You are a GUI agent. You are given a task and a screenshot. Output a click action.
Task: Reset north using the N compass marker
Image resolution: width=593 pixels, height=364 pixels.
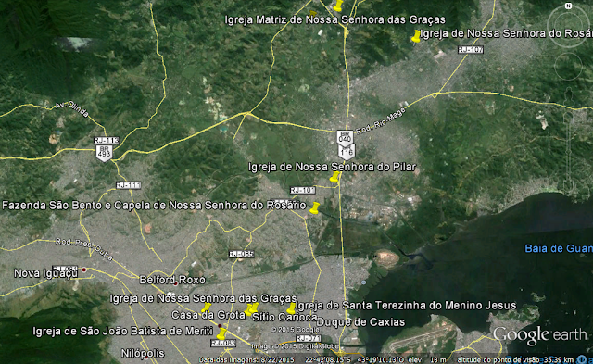[x=568, y=6]
